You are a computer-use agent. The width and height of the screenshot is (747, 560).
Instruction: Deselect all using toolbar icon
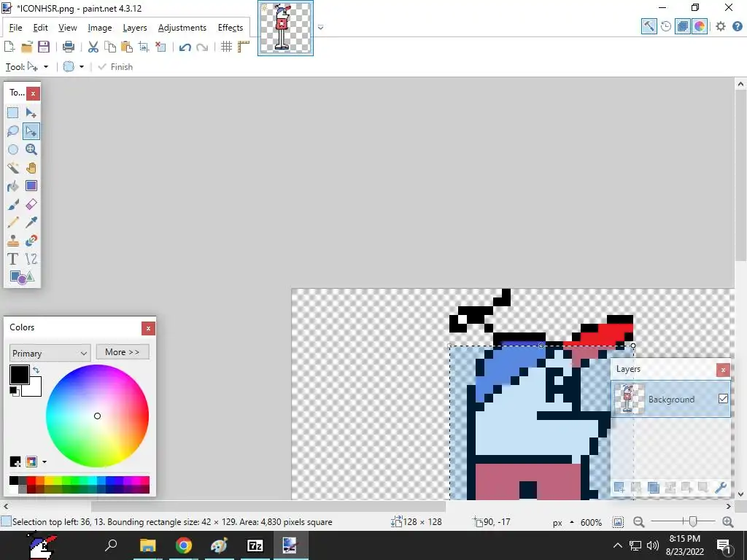point(160,47)
